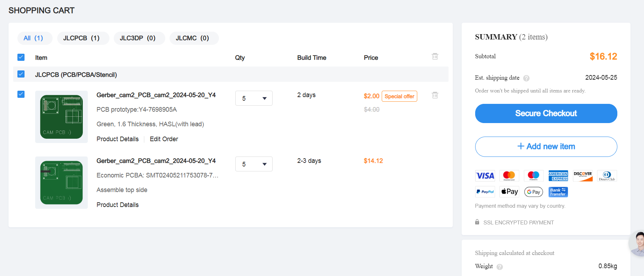
Task: Open quantity dropdown for PCB prototype
Action: pos(254,98)
